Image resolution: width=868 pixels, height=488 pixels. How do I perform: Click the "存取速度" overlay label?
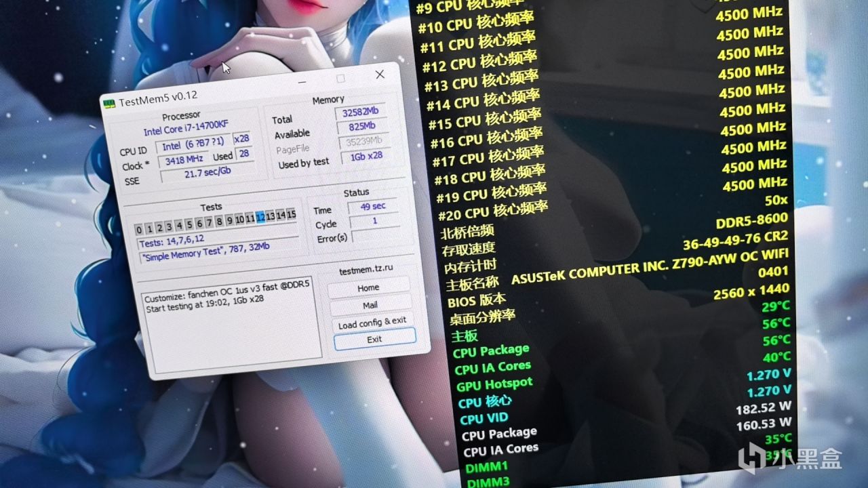(469, 249)
